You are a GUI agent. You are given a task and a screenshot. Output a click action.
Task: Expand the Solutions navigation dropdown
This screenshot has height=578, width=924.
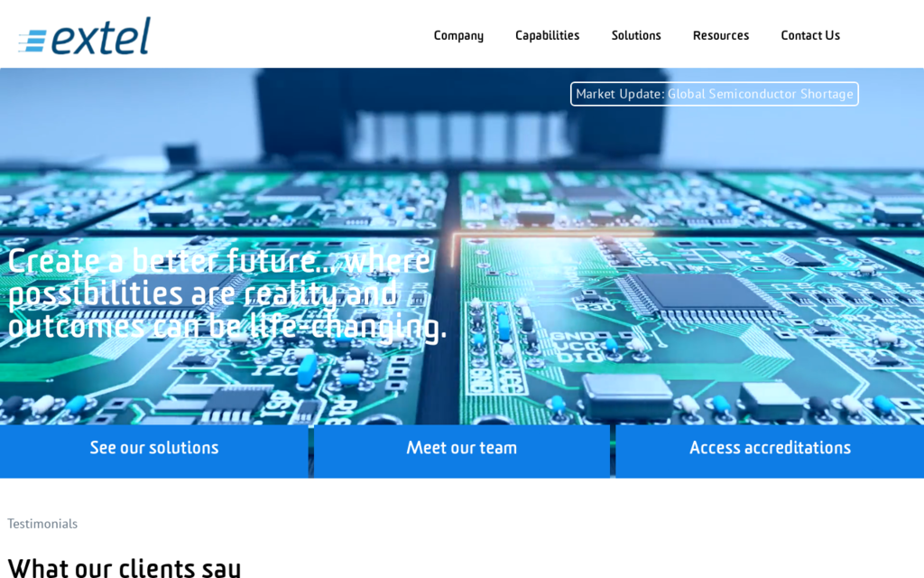point(636,35)
